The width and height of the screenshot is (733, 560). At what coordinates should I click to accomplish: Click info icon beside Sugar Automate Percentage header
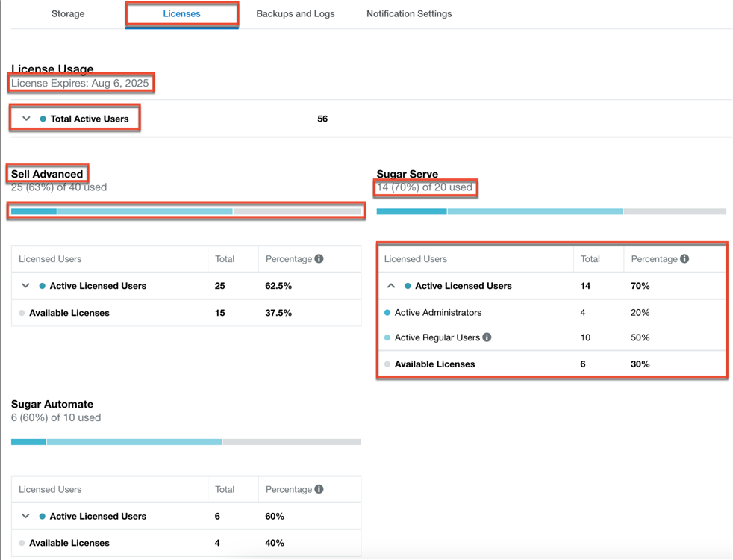coord(319,490)
